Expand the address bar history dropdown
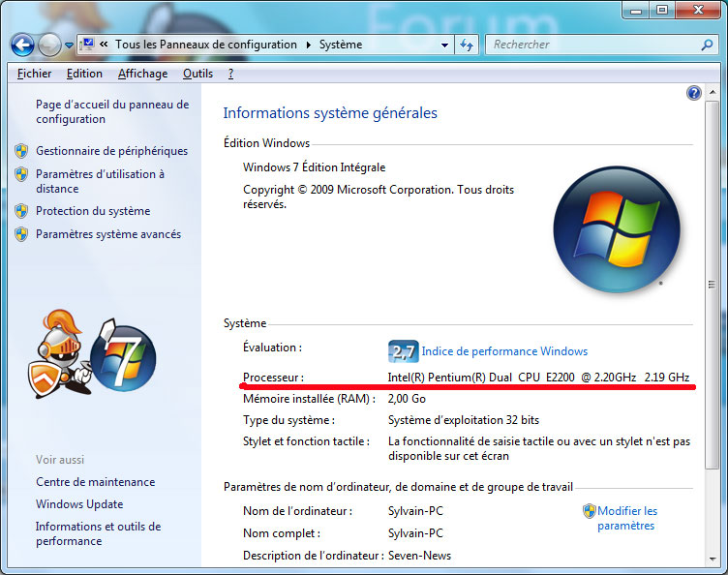 click(444, 45)
